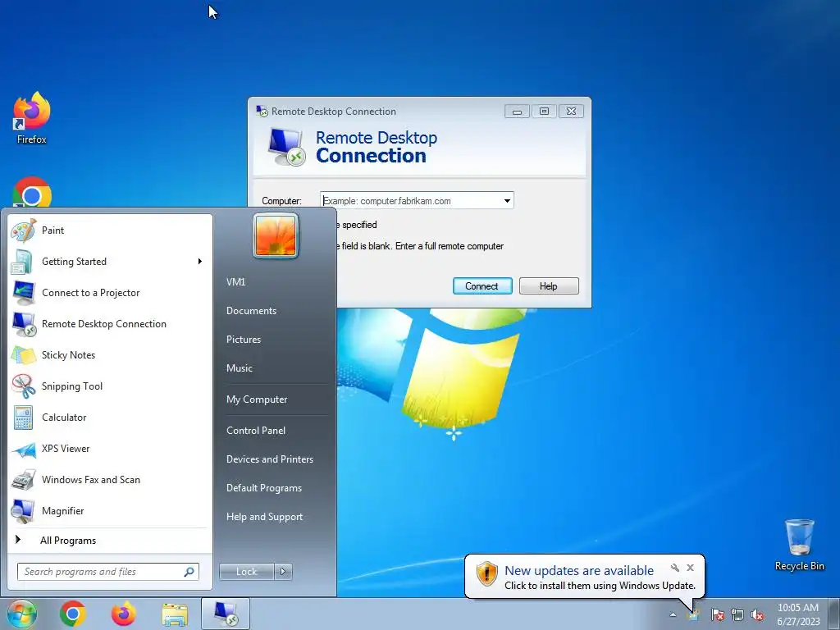Click Connect in Remote Desktop
This screenshot has height=630, width=840.
tap(482, 286)
